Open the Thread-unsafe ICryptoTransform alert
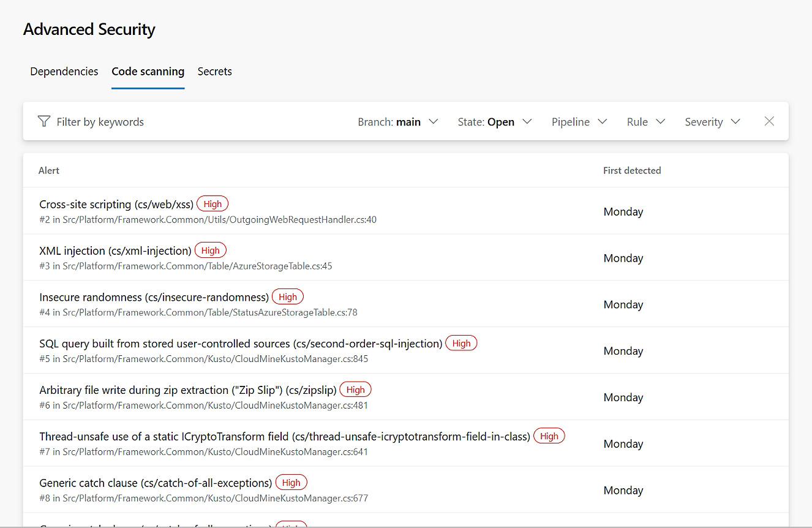Screen dimensions: 812x528 click(284, 436)
